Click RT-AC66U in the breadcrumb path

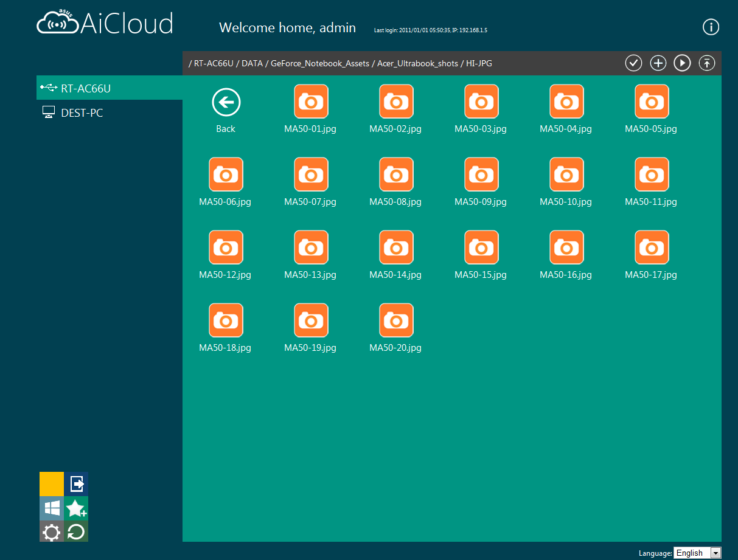point(214,63)
